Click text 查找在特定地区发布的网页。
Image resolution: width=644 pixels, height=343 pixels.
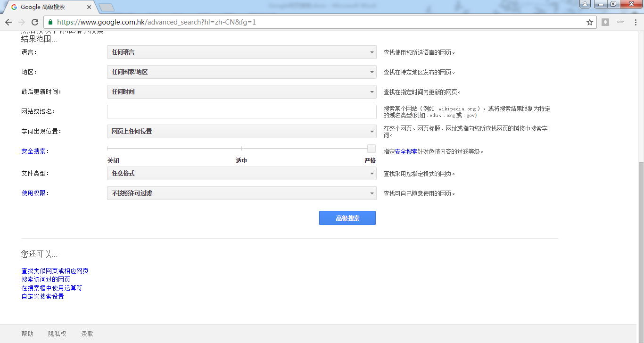pos(419,73)
